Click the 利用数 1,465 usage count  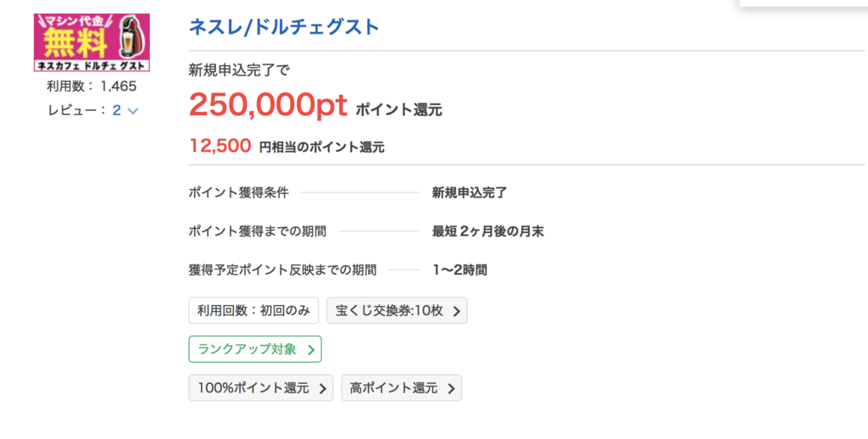tap(92, 86)
